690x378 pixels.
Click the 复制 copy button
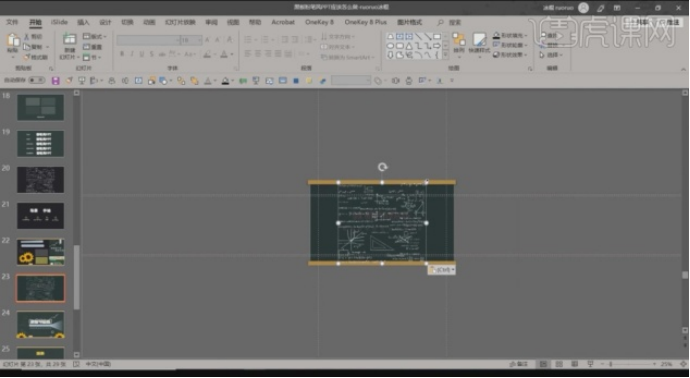pos(34,47)
